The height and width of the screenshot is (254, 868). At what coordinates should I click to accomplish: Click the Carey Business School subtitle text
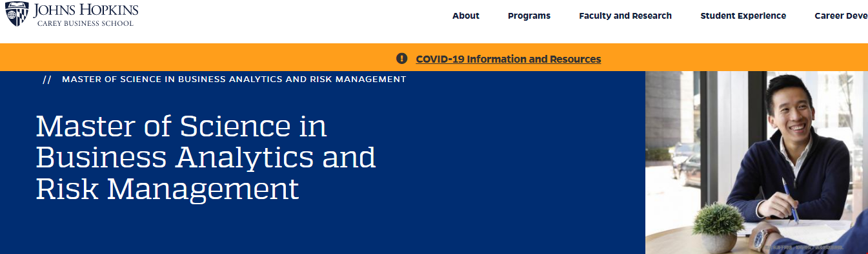[85, 23]
